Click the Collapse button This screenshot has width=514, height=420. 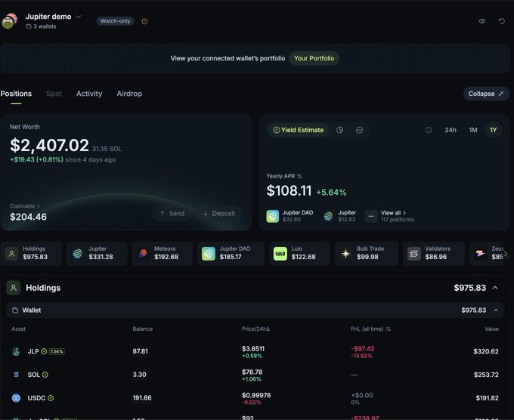pos(486,94)
